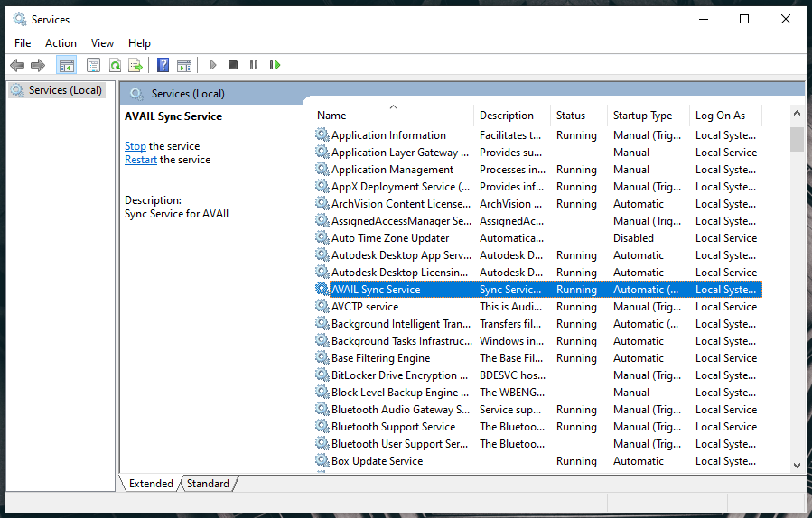812x518 pixels.
Task: Click the Pause Service toolbar icon
Action: pyautogui.click(x=254, y=65)
